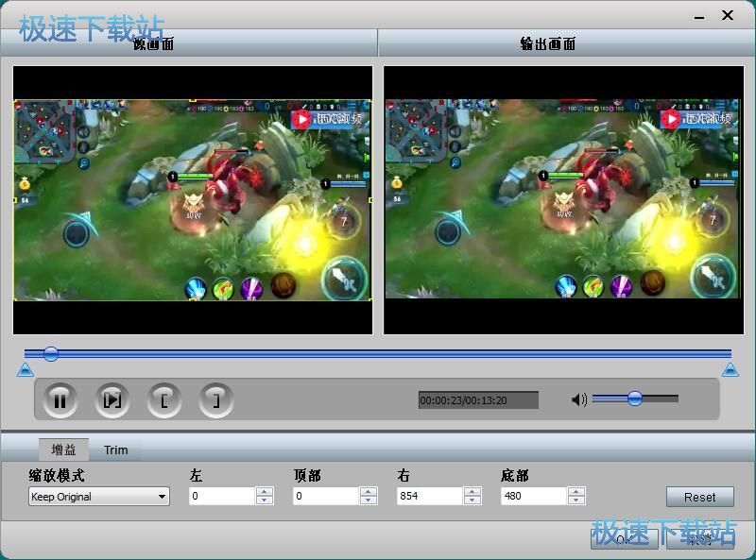Increase the 右 value with the up arrow
Image resolution: width=756 pixels, height=560 pixels.
472,492
